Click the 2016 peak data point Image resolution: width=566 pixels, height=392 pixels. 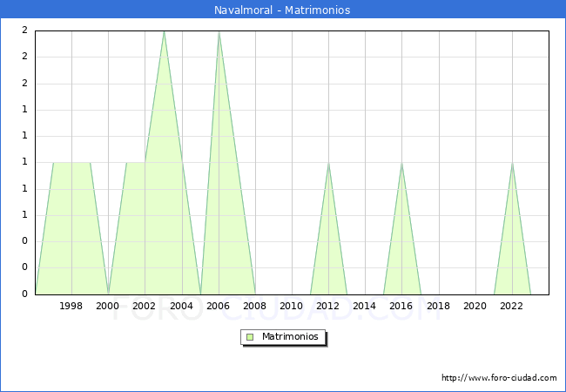pos(401,163)
